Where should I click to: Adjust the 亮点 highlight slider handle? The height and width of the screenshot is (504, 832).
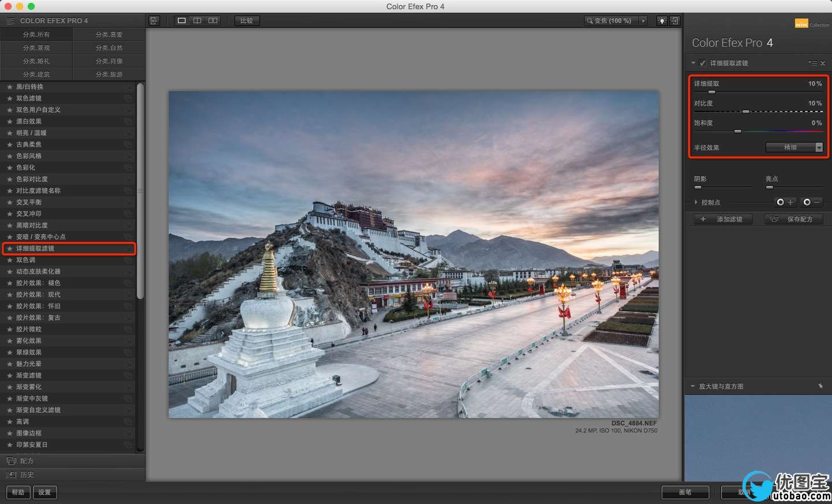770,188
